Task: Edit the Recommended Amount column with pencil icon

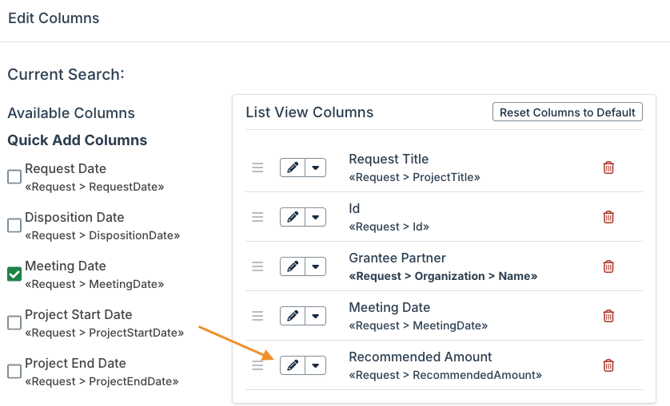Action: 292,366
